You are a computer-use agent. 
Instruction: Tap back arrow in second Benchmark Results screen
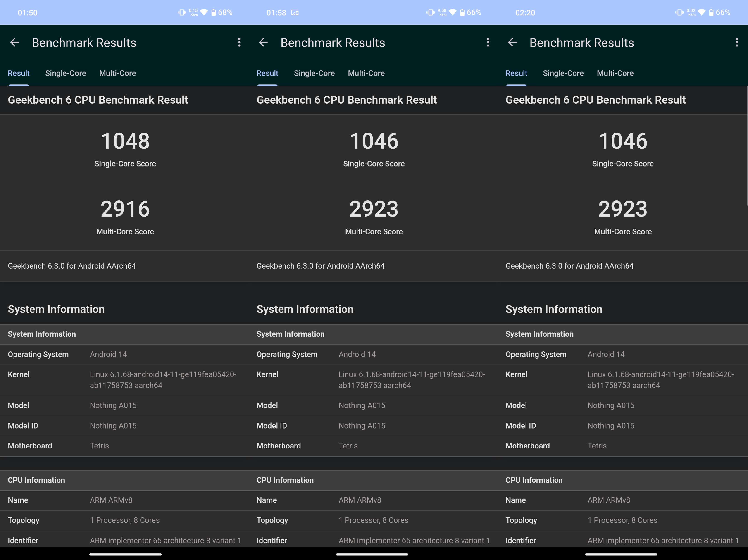263,43
